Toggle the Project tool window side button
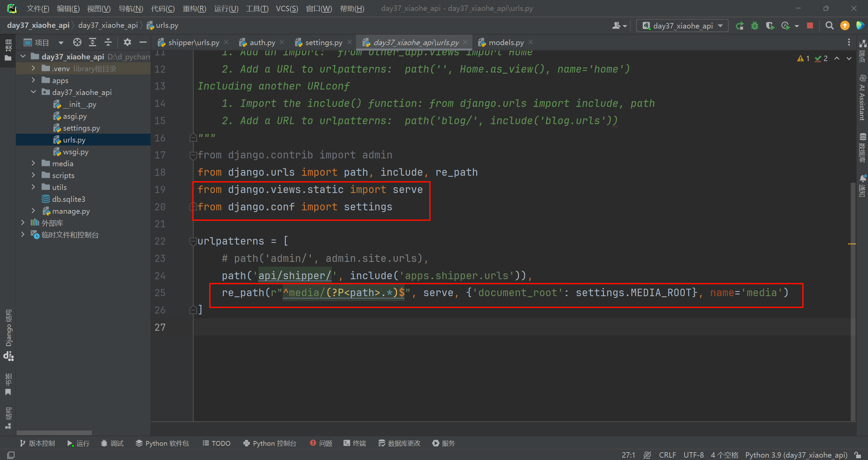 tap(8, 50)
